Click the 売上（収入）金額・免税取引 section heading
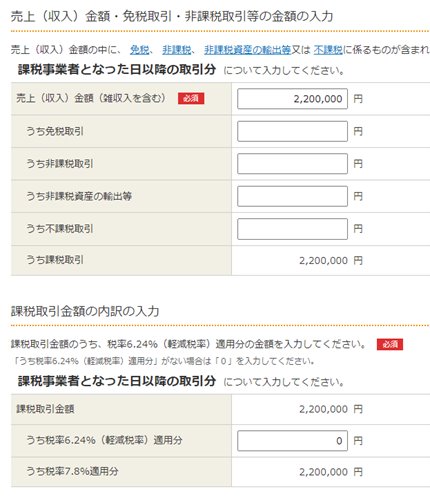The image size is (430, 503). 172,16
